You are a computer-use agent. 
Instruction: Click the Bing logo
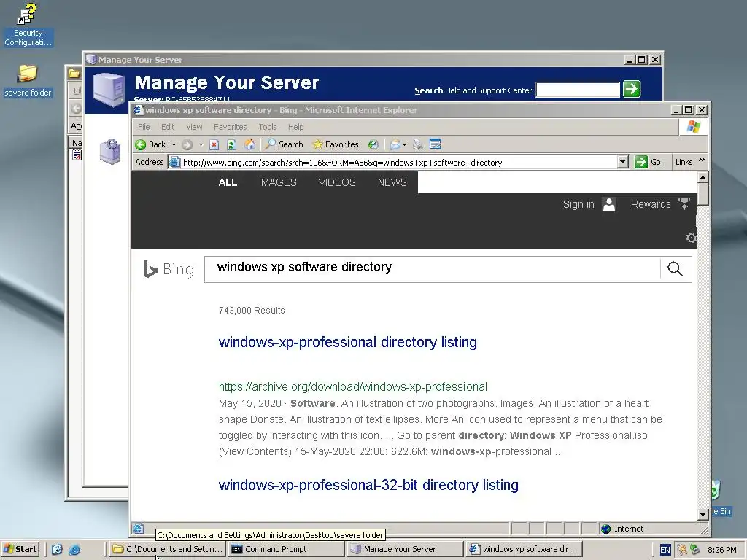[169, 269]
